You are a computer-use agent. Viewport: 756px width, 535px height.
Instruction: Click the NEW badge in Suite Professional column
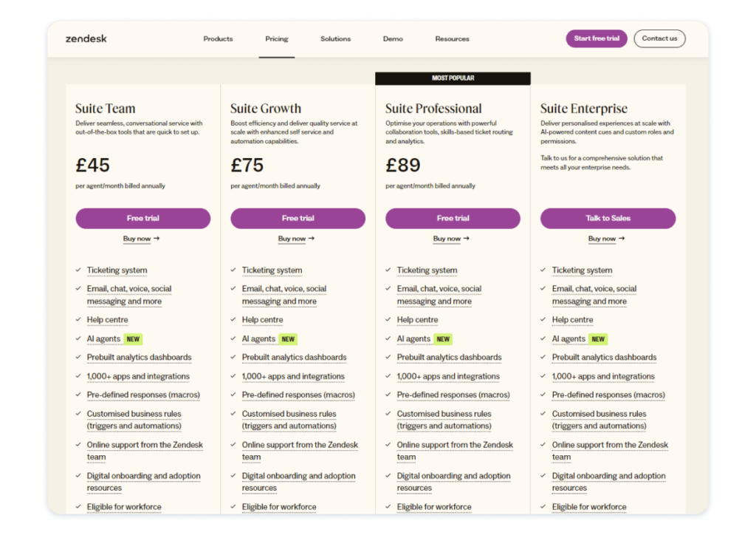(x=443, y=339)
